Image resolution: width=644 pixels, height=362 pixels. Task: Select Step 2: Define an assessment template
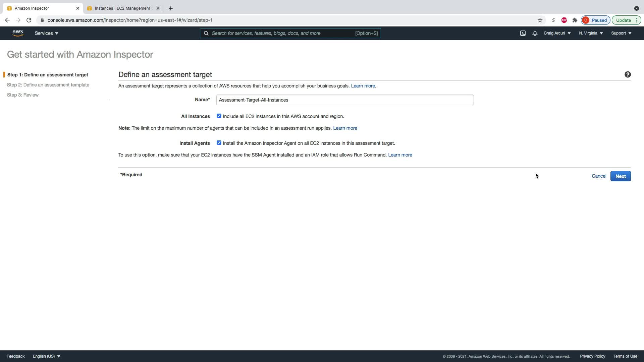pos(48,85)
